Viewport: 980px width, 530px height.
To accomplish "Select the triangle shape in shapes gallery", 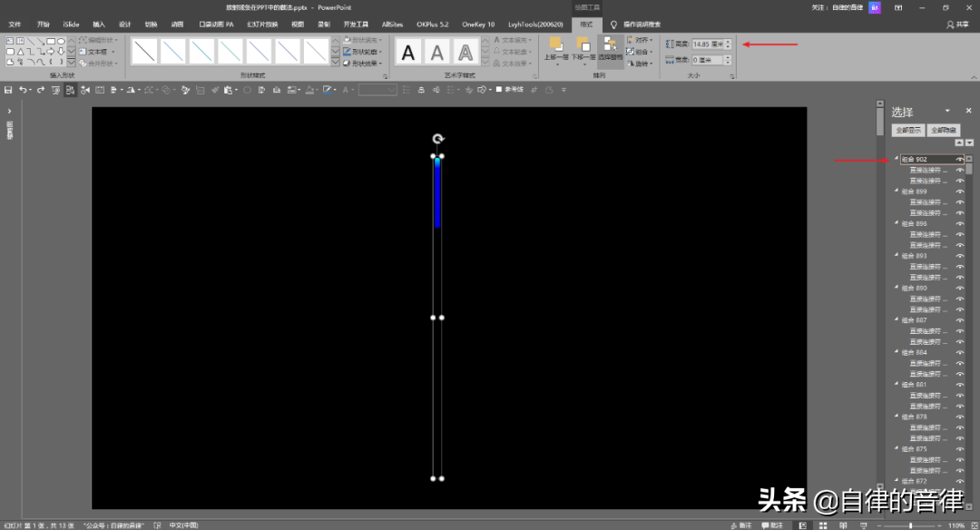I will [20, 52].
